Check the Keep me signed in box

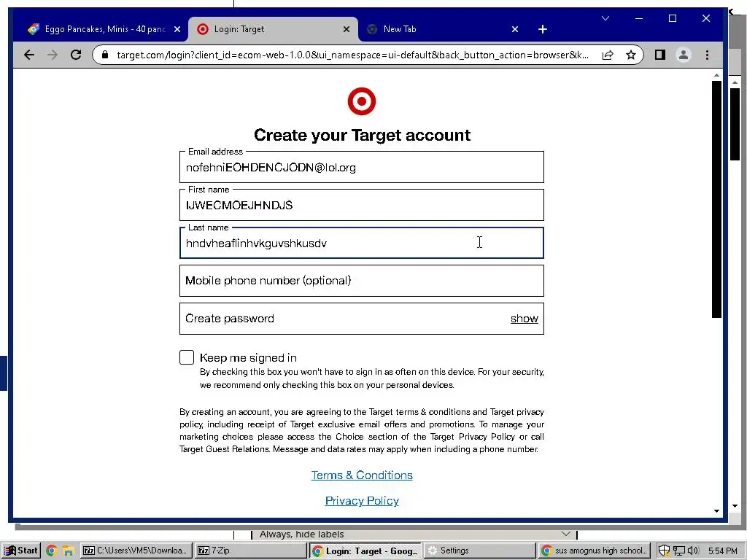tap(187, 357)
